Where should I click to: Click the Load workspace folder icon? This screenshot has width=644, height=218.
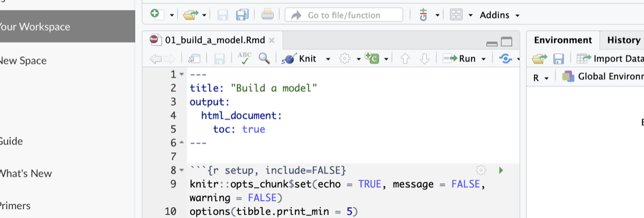pos(539,59)
